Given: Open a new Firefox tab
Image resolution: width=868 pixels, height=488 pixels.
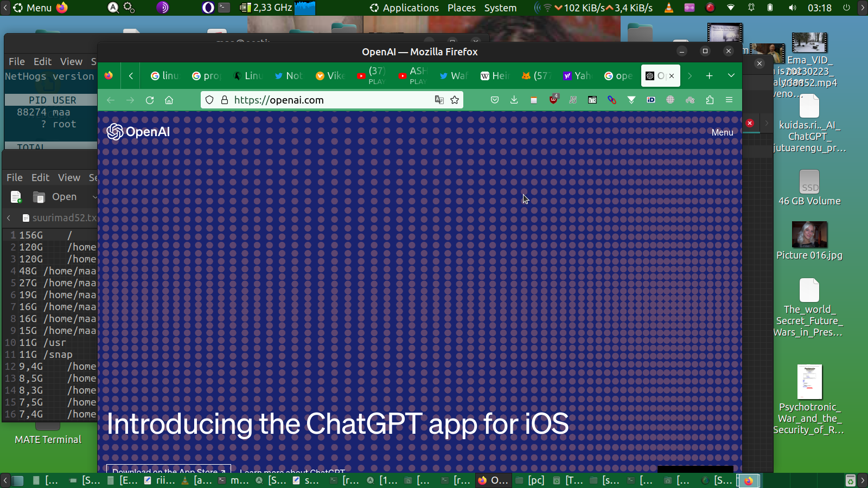Looking at the screenshot, I should [709, 76].
